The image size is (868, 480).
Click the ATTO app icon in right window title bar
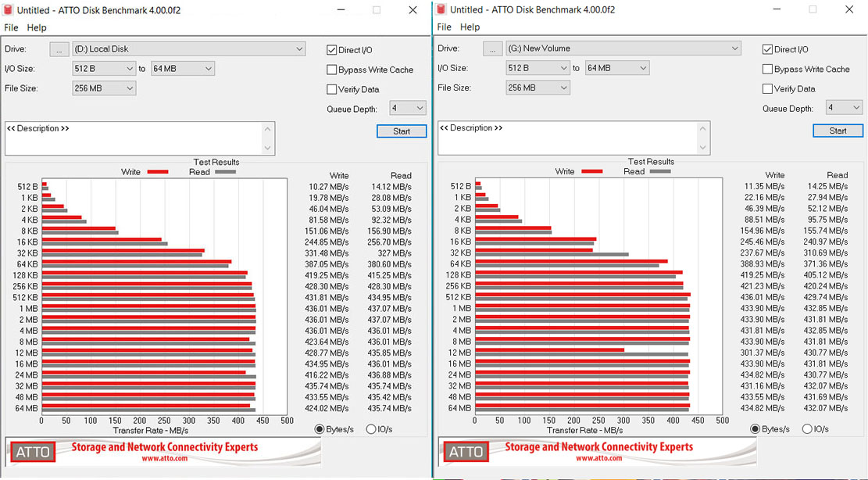click(441, 9)
